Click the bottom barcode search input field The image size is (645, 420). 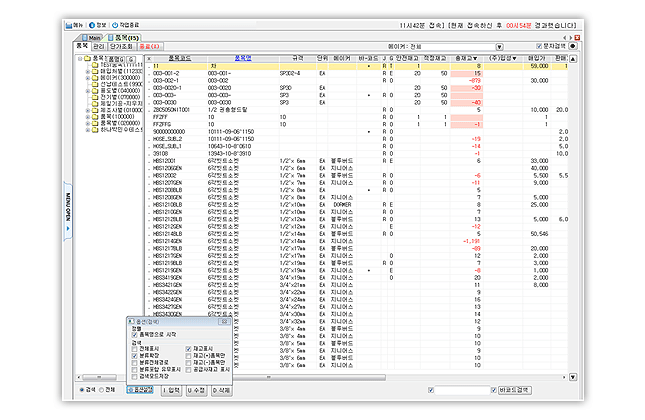pyautogui.click(x=462, y=390)
